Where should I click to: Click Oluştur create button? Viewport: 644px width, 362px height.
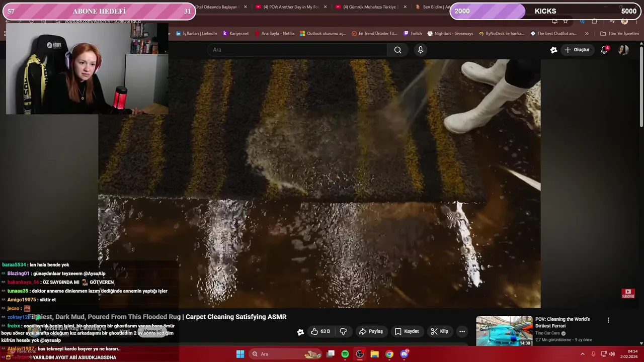[x=577, y=50]
